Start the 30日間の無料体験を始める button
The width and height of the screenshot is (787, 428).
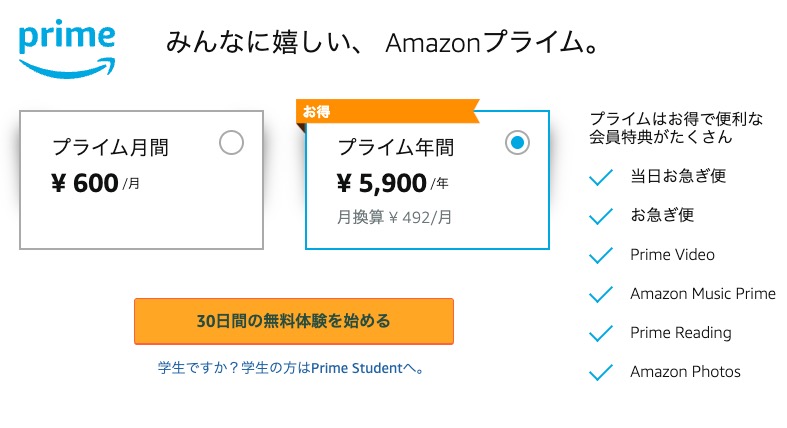294,321
